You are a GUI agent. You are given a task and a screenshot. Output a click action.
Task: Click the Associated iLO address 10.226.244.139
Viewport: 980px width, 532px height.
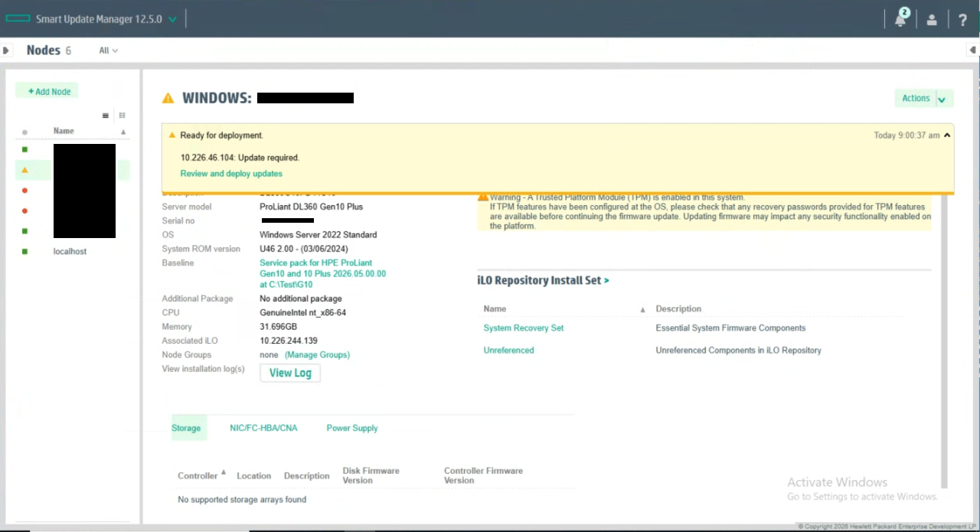[x=289, y=341]
